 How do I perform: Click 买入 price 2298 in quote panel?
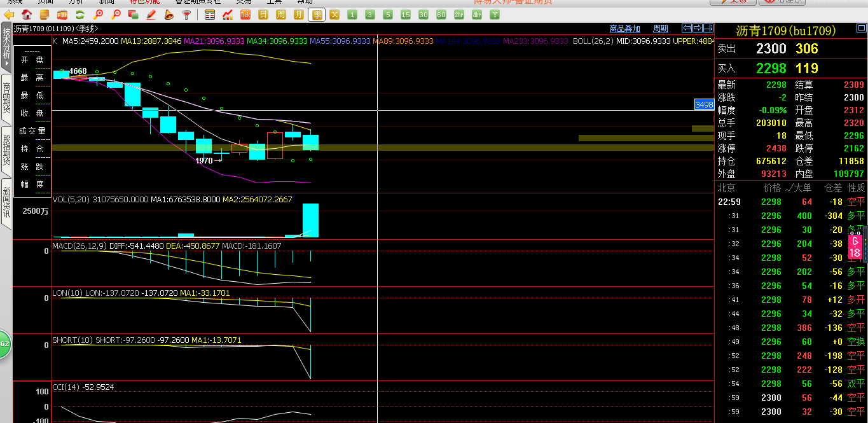771,68
